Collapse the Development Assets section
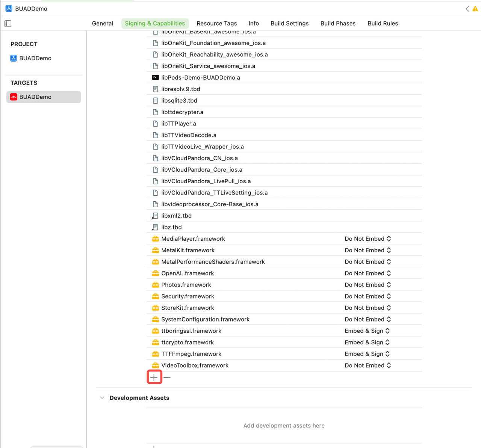This screenshot has width=481, height=448. [102, 398]
